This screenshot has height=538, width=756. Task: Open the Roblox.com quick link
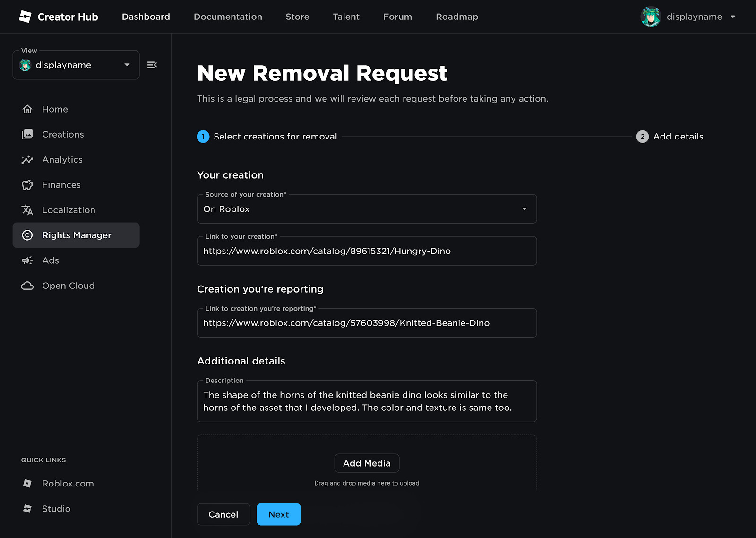(68, 484)
